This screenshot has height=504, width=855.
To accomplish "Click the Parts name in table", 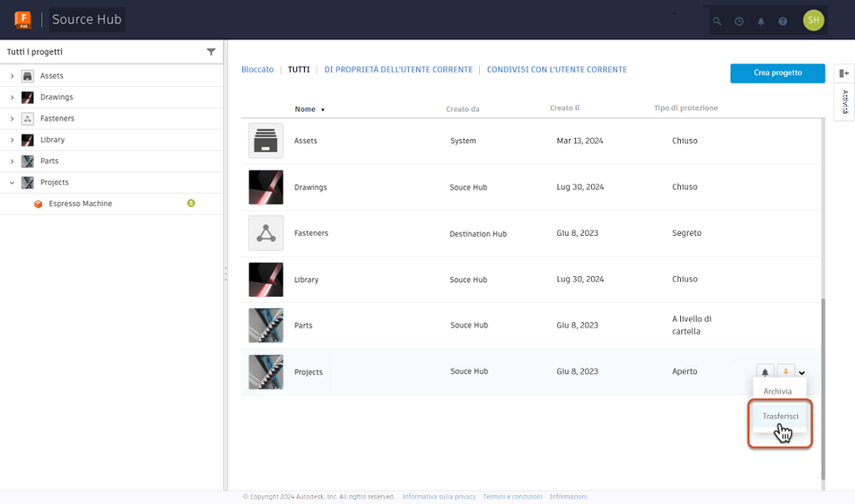I will click(303, 325).
